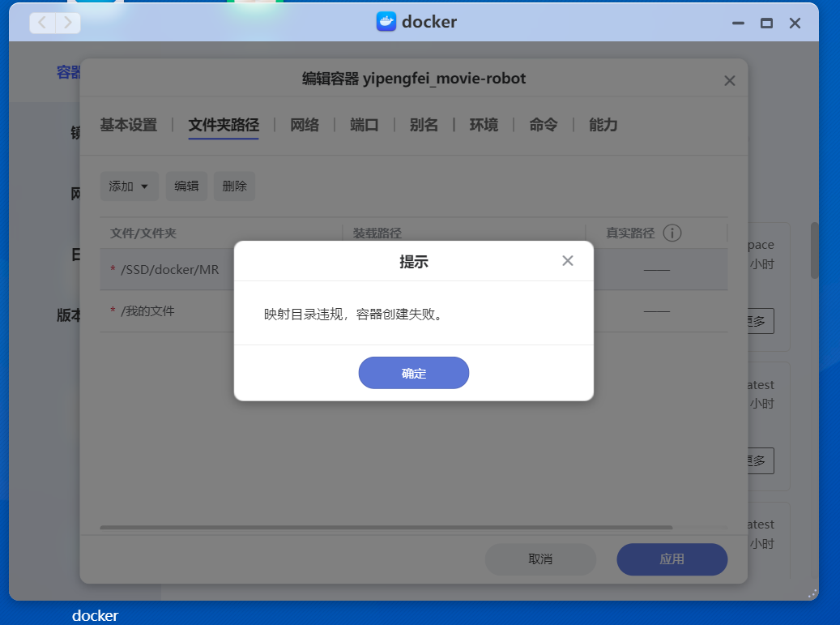Screen dimensions: 840x625
Task: Switch to the 端口 tab
Action: coord(365,125)
